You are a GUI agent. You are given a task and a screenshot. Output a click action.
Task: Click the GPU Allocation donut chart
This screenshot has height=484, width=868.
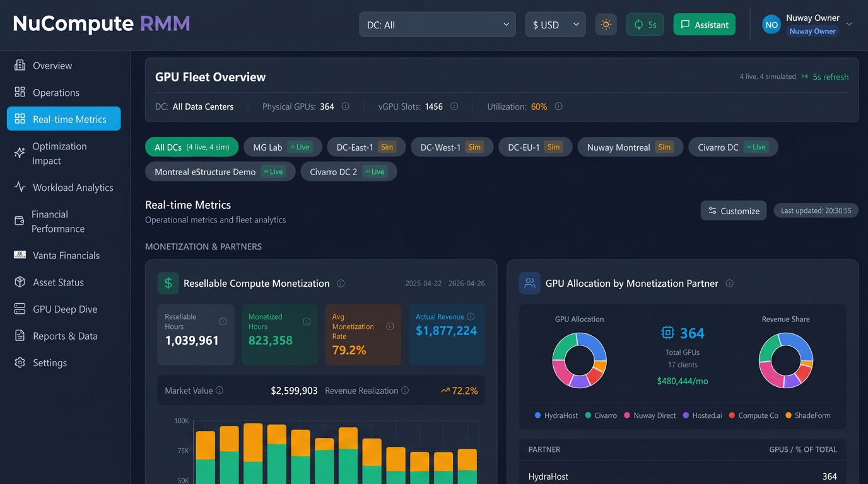(579, 360)
